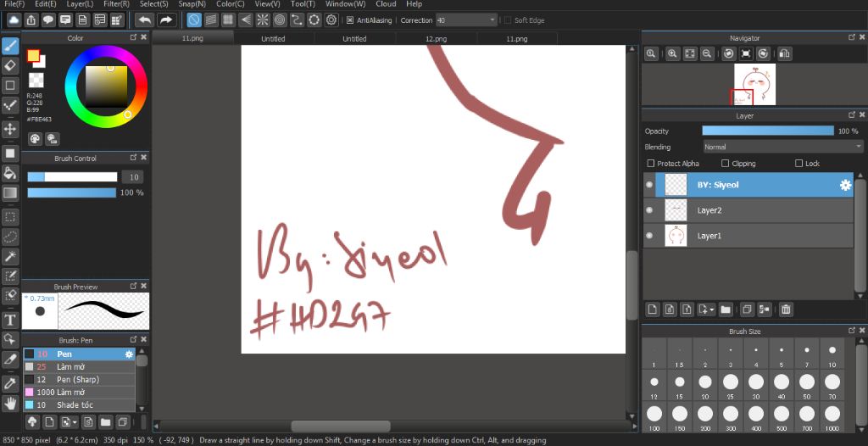Image resolution: width=868 pixels, height=446 pixels.
Task: Open snap settings gear icon
Action: 331,20
